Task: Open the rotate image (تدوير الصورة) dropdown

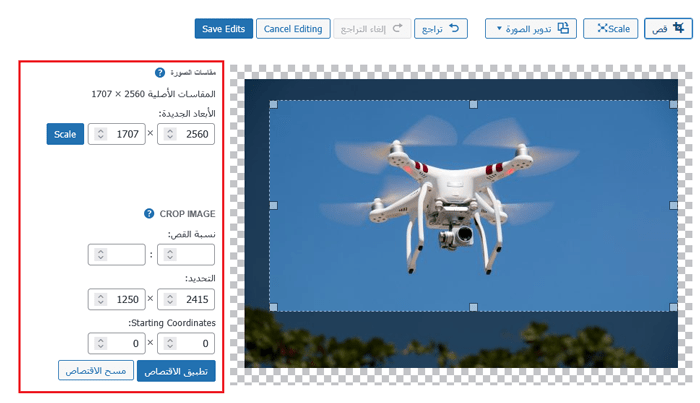Action: [x=530, y=29]
